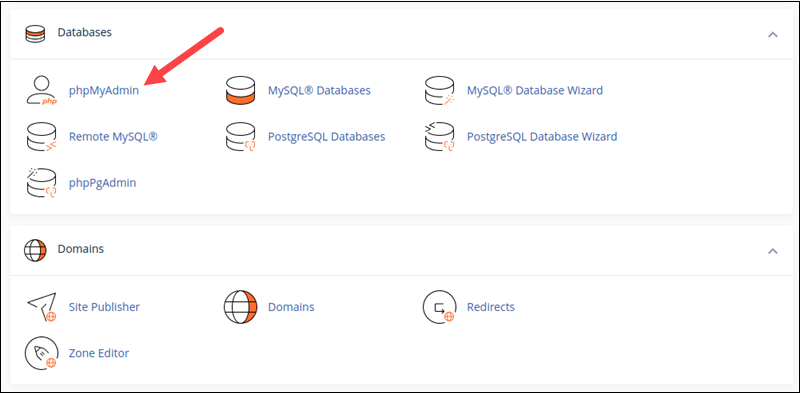Image resolution: width=800 pixels, height=393 pixels.
Task: Click the Domains globe icon in the list
Action: pos(240,307)
